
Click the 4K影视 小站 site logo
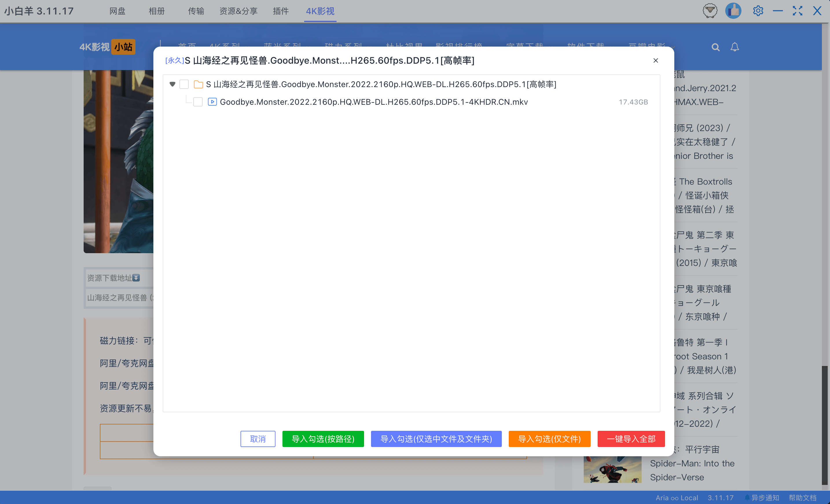pyautogui.click(x=107, y=47)
